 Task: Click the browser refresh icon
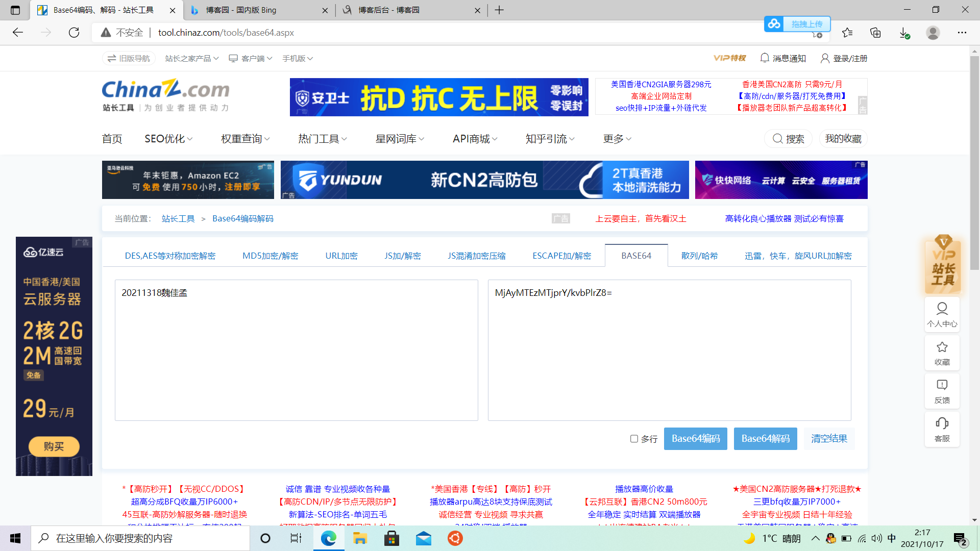pos(74,33)
